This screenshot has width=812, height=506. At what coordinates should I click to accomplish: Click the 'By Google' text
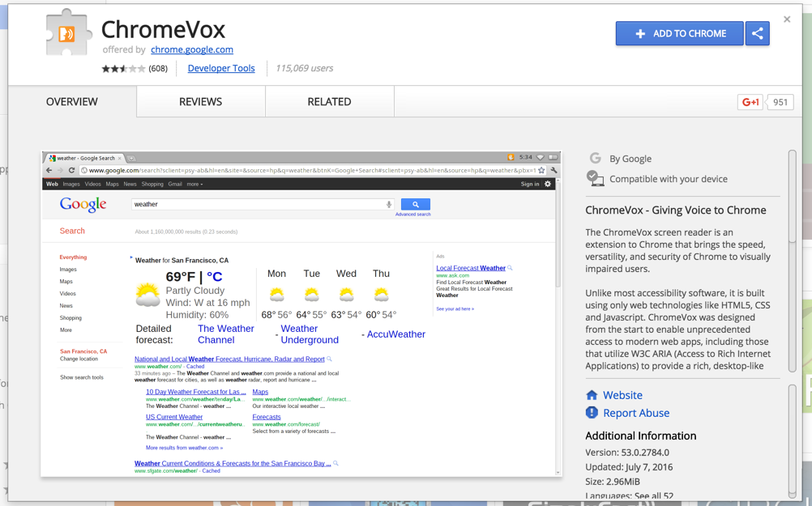click(x=630, y=159)
